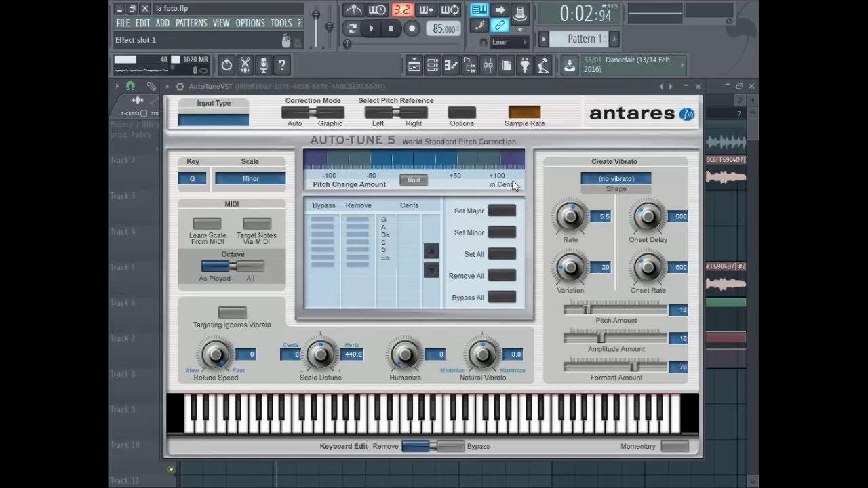Open the tempo tapper icon
868x488 pixels.
542,65
